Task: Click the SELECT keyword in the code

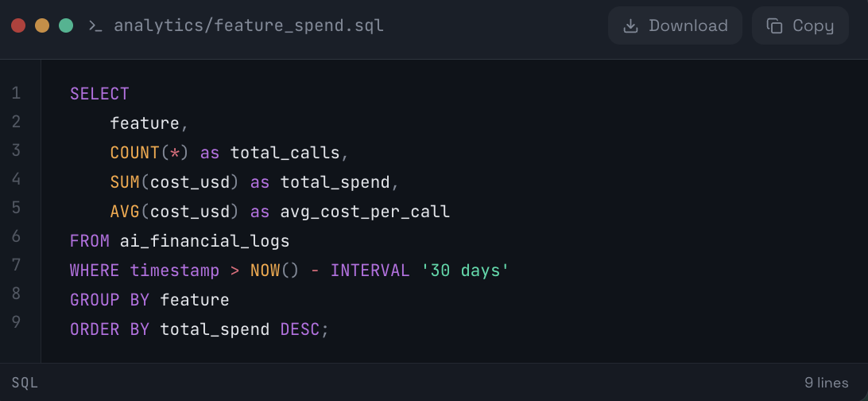Action: point(99,94)
